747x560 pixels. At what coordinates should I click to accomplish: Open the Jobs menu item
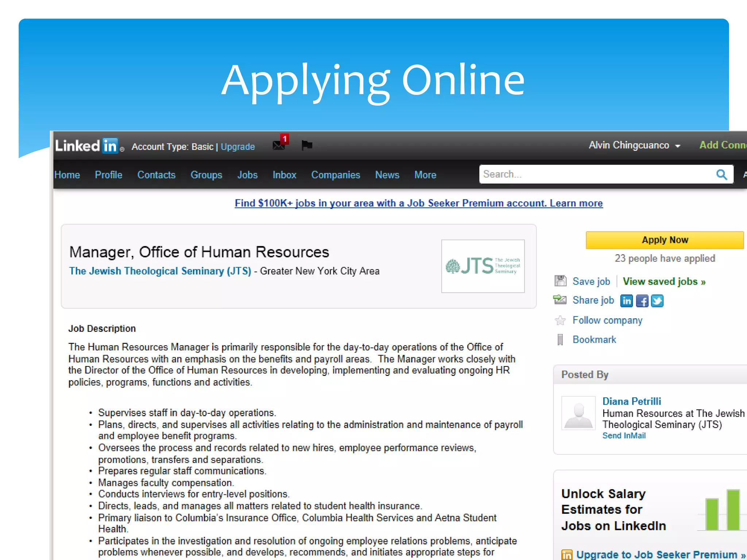248,175
